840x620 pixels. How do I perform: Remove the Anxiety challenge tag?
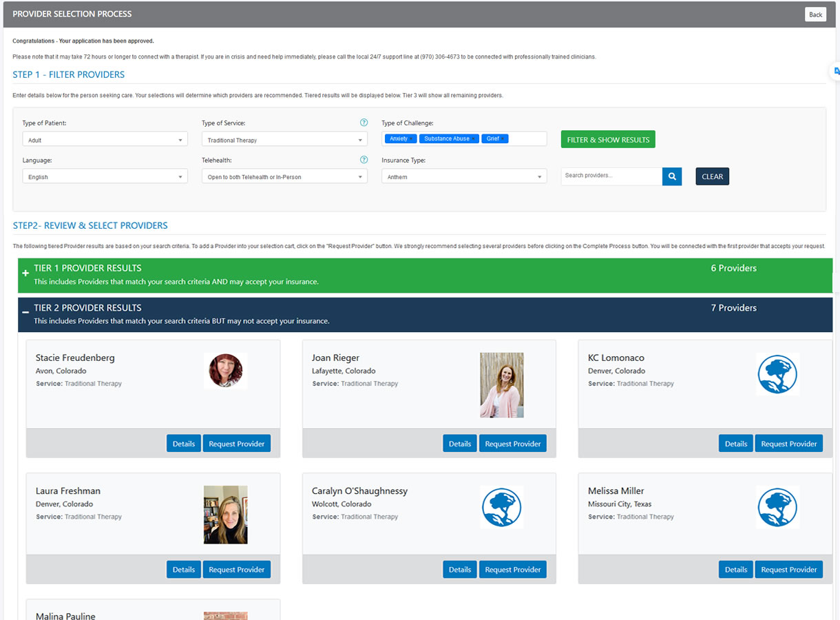tap(412, 139)
